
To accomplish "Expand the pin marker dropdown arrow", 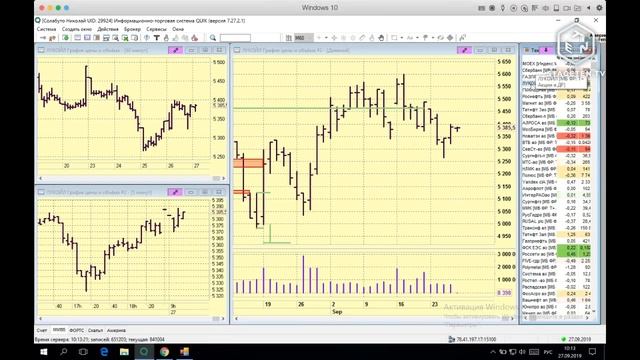I will click(x=433, y=38).
